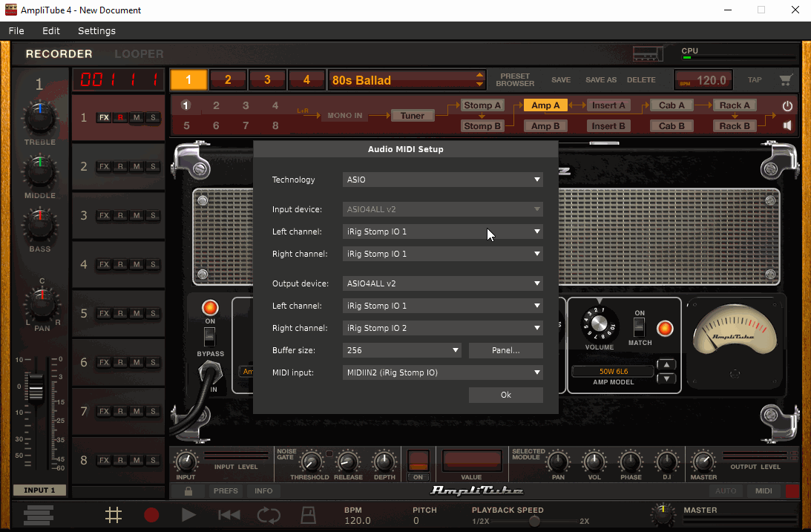Click Ok in Audio MIDI Setup
Screen dimensions: 811x532
click(x=506, y=395)
